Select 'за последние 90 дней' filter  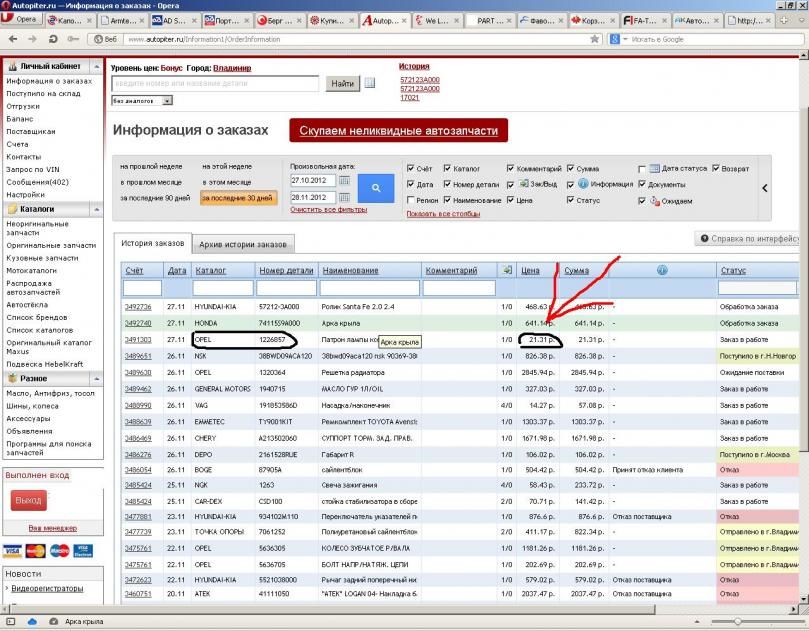155,198
